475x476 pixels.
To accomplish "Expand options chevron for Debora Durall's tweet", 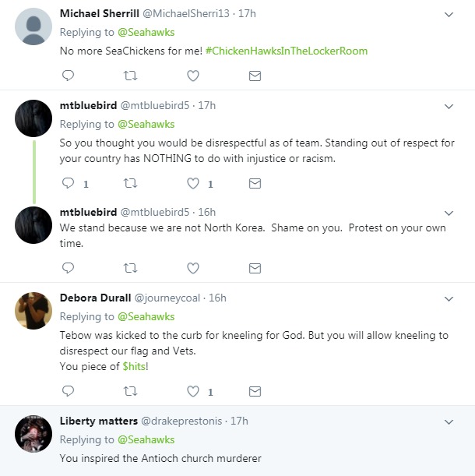I will pos(449,298).
